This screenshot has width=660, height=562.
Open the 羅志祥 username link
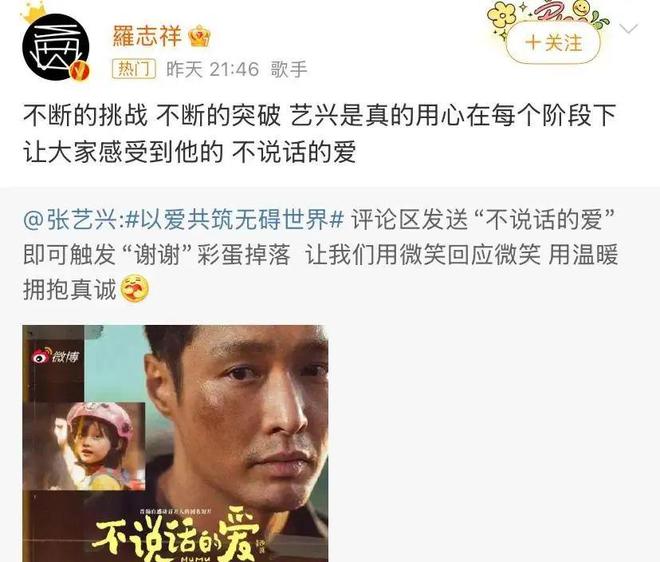(x=147, y=36)
